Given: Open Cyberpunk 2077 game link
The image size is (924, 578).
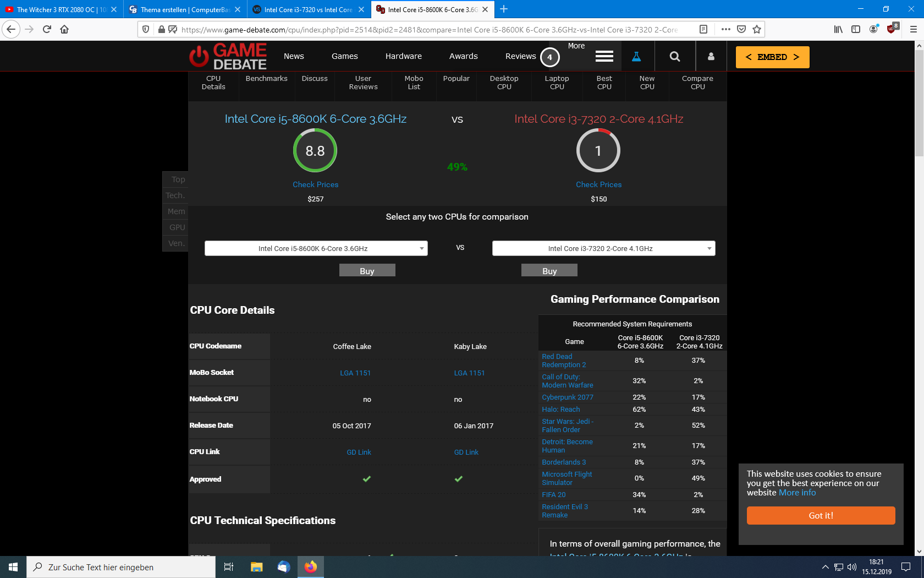Looking at the screenshot, I should (x=568, y=397).
